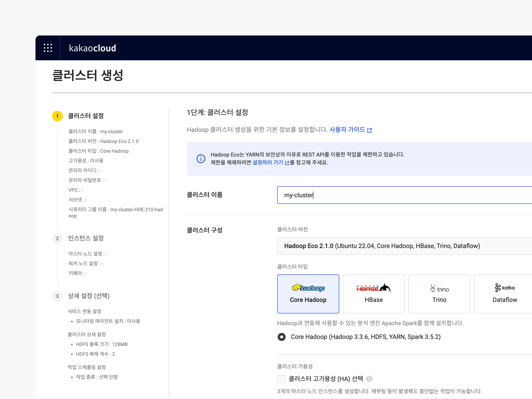
Task: Open the 클러스터 버전 dropdown
Action: tap(405, 246)
